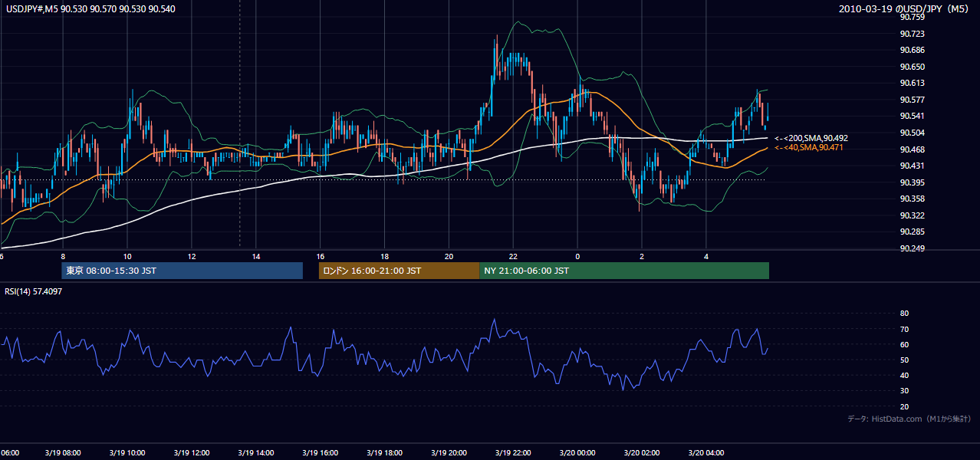This screenshot has width=980, height=460.
Task: Select the NY 21:00-06:00 JST session bar
Action: click(x=624, y=271)
